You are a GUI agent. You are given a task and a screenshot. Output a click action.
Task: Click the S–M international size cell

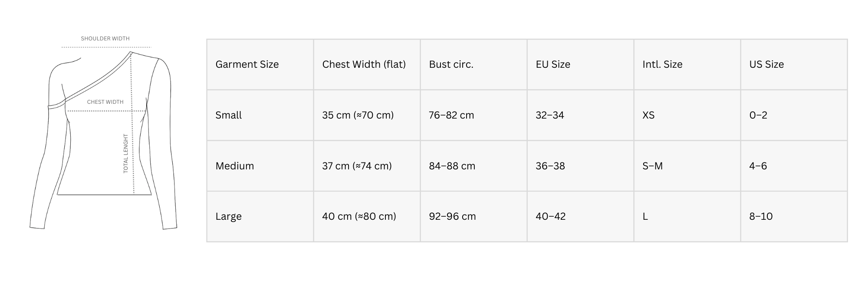tap(652, 166)
